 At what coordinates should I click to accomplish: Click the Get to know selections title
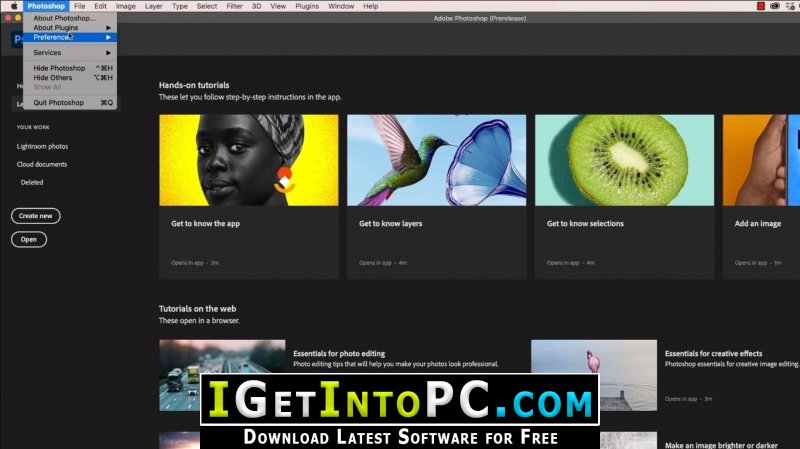click(x=585, y=223)
